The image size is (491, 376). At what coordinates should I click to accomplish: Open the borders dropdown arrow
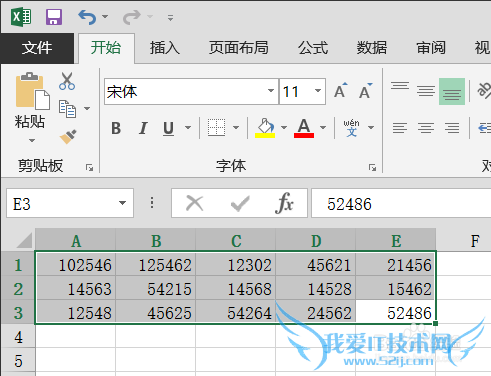[x=236, y=128]
